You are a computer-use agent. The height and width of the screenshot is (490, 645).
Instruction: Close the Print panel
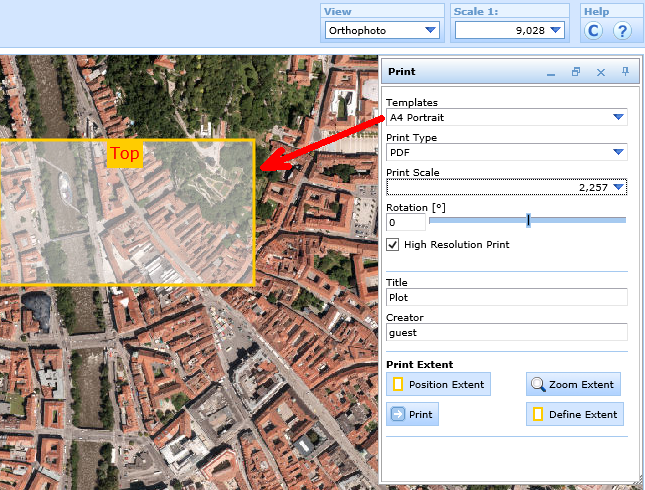tap(601, 72)
